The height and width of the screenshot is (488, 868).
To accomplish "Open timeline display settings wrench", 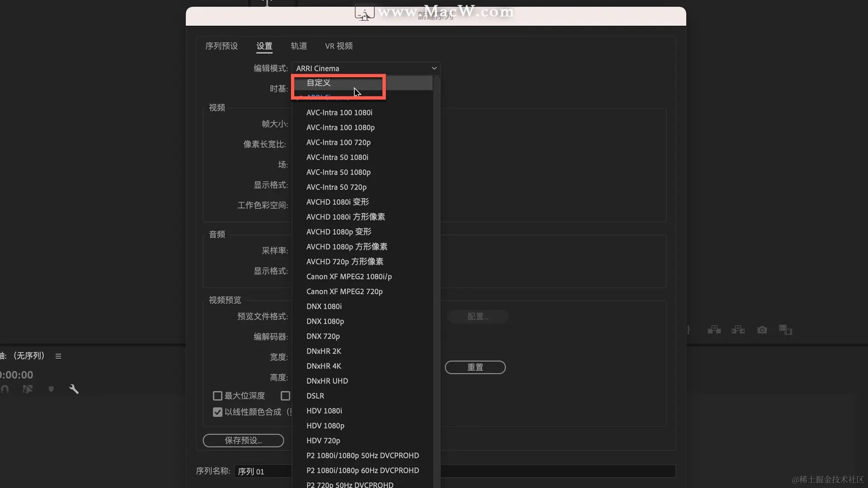I will pyautogui.click(x=74, y=389).
